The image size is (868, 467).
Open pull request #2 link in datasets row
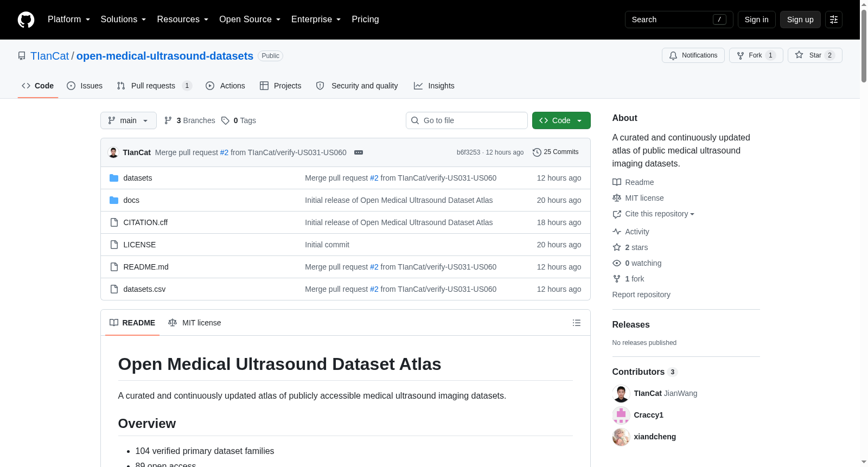[x=374, y=178]
